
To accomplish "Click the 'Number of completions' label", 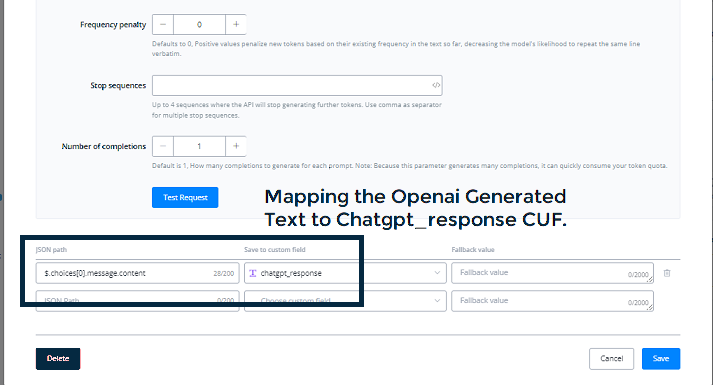I will pos(104,146).
